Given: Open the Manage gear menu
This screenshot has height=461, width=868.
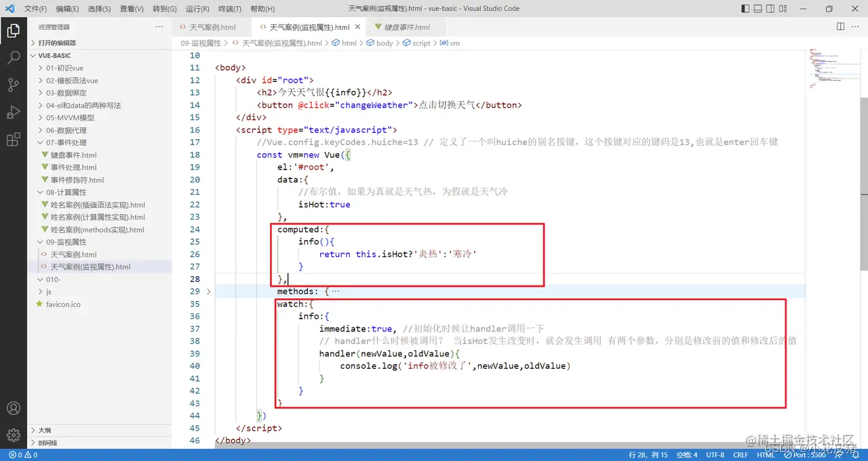Looking at the screenshot, I should (13, 435).
